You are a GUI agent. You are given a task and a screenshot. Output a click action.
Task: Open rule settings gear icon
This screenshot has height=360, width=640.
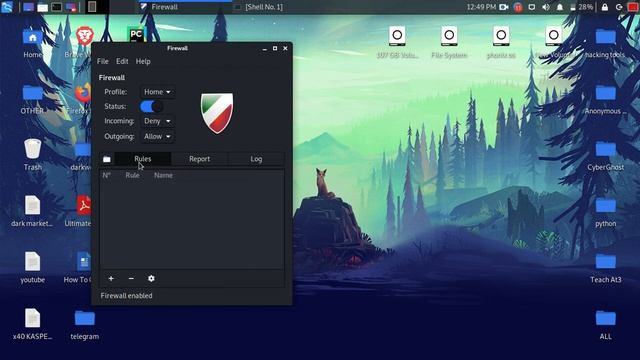coord(151,278)
